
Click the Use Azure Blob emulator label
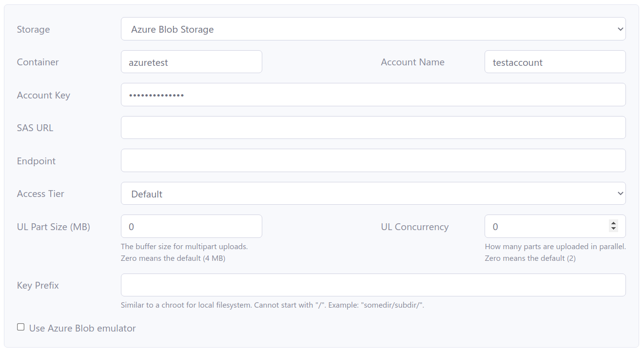(82, 328)
